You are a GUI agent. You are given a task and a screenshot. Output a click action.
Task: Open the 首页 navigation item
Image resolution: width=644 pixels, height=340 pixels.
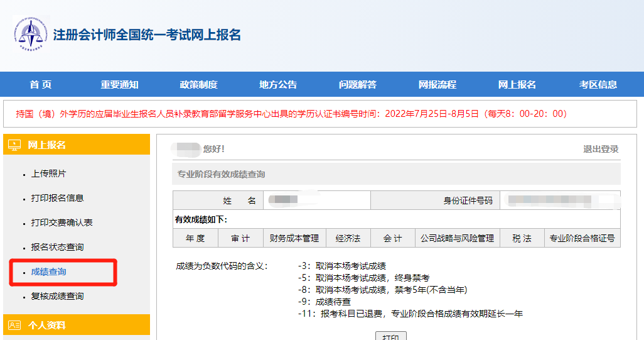point(41,85)
